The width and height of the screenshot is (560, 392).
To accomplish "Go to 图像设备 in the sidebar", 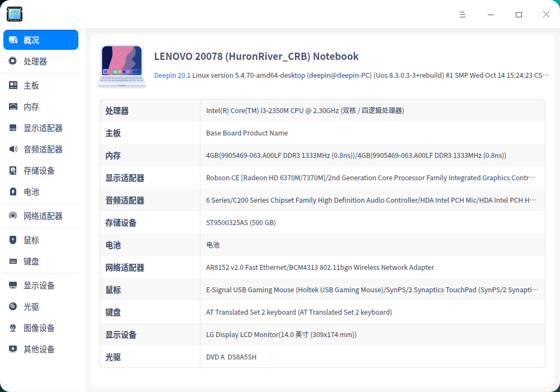I will click(x=41, y=328).
